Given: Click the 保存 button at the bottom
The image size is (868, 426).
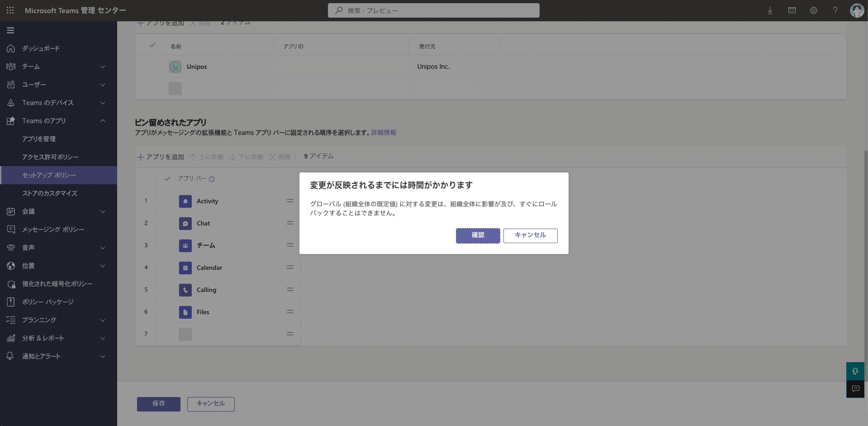Looking at the screenshot, I should click(x=159, y=404).
